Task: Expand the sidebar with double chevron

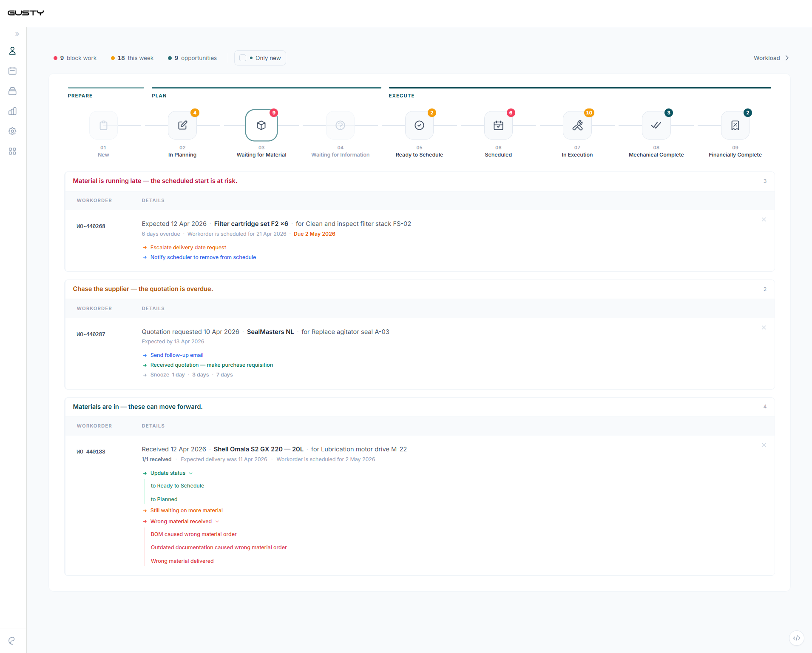Action: click(x=17, y=34)
